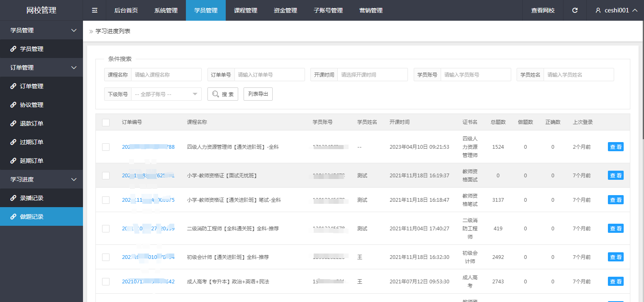The width and height of the screenshot is (644, 302).
Task: Open 资金管理 top menu
Action: point(285,10)
